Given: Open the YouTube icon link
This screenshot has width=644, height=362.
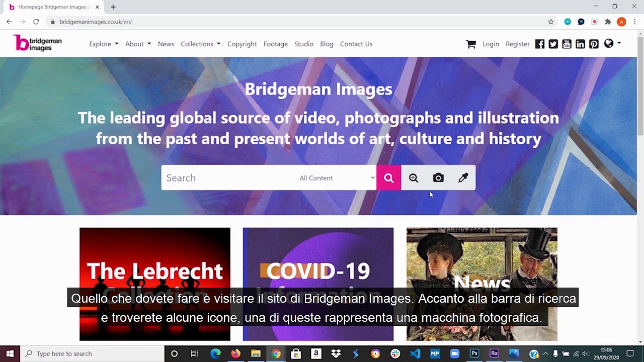Looking at the screenshot, I should (567, 44).
